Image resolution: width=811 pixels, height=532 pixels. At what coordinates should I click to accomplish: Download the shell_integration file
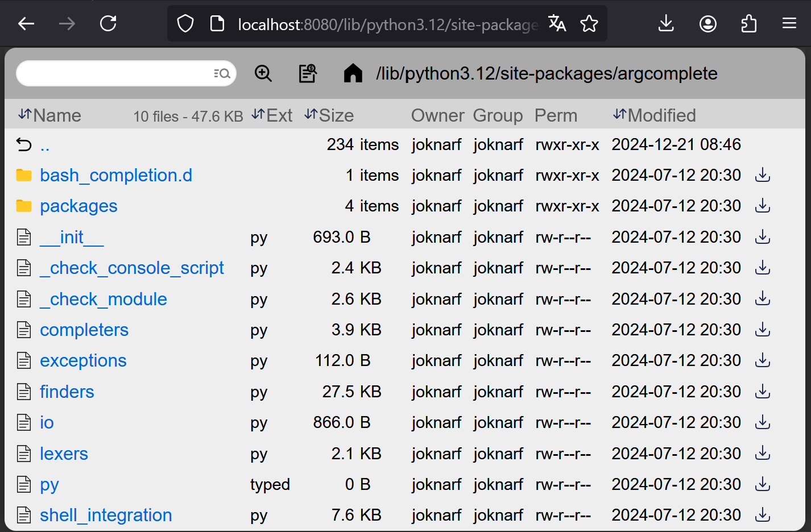tap(763, 515)
